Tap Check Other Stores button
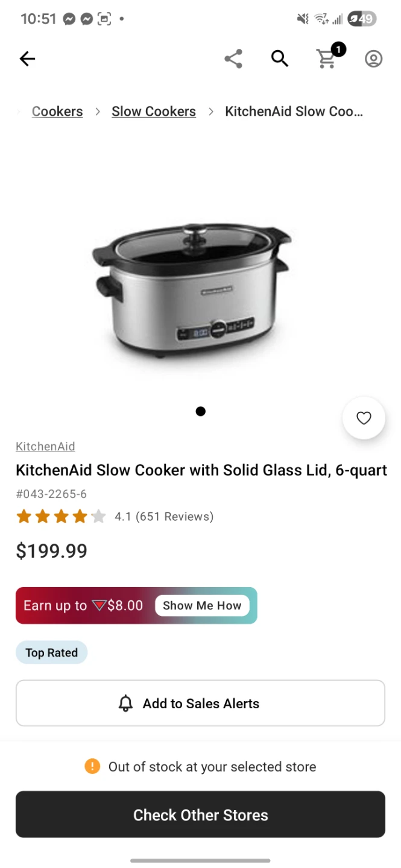401x868 pixels. [x=200, y=814]
